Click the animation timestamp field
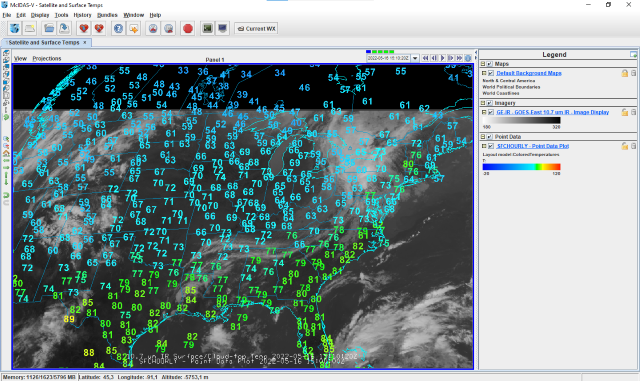Screen dimensions: 640x381 389,58
